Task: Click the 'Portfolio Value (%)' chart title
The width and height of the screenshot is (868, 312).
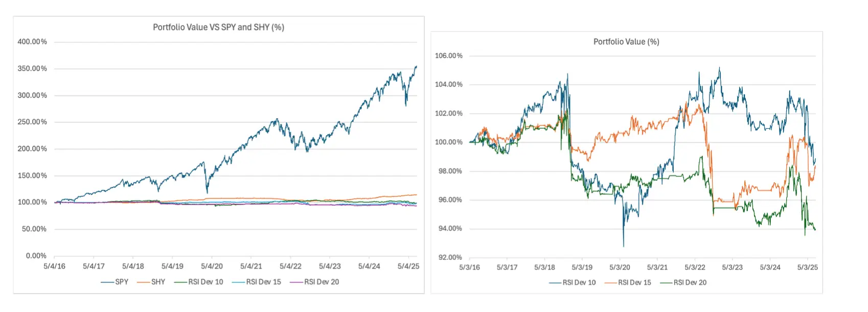Action: click(x=626, y=41)
